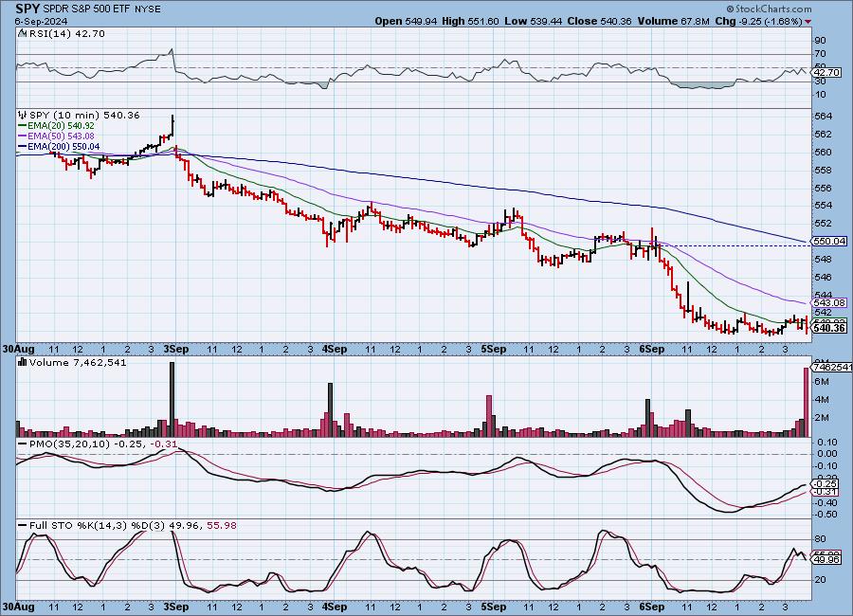Click the 7462541 volume tag on the axis

click(x=832, y=368)
